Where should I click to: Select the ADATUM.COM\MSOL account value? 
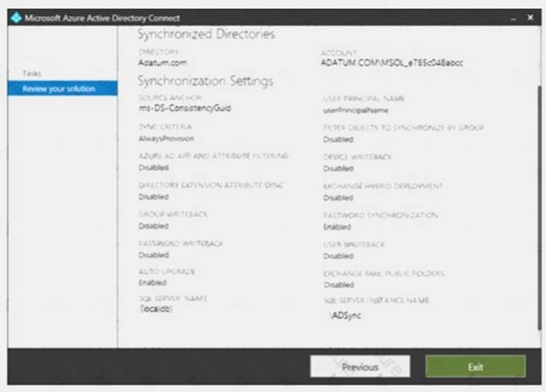(x=392, y=63)
